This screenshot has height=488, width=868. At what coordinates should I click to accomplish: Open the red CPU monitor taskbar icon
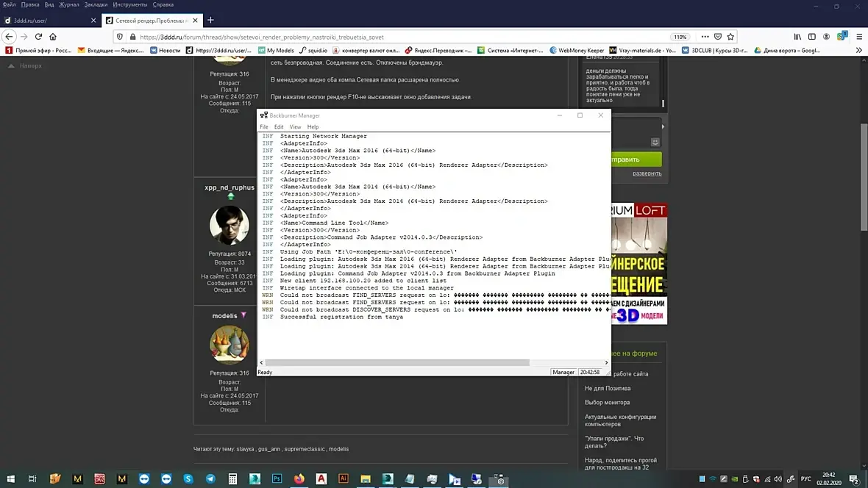(x=99, y=478)
